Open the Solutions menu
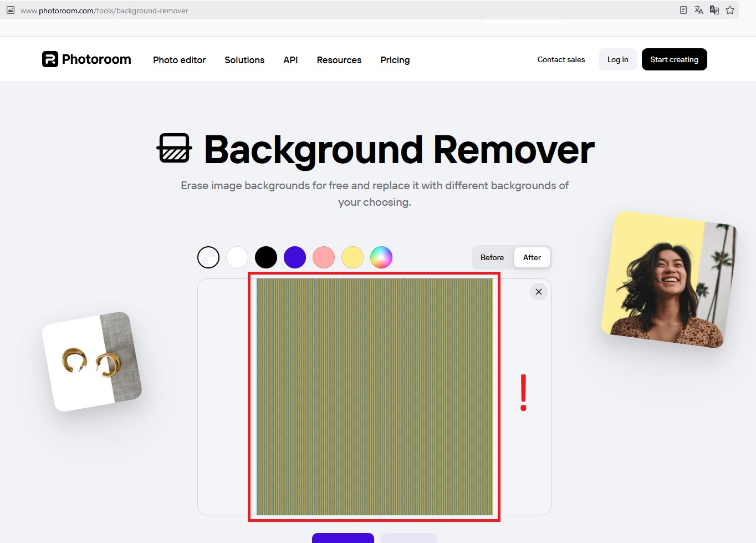Image resolution: width=756 pixels, height=543 pixels. pyautogui.click(x=244, y=60)
